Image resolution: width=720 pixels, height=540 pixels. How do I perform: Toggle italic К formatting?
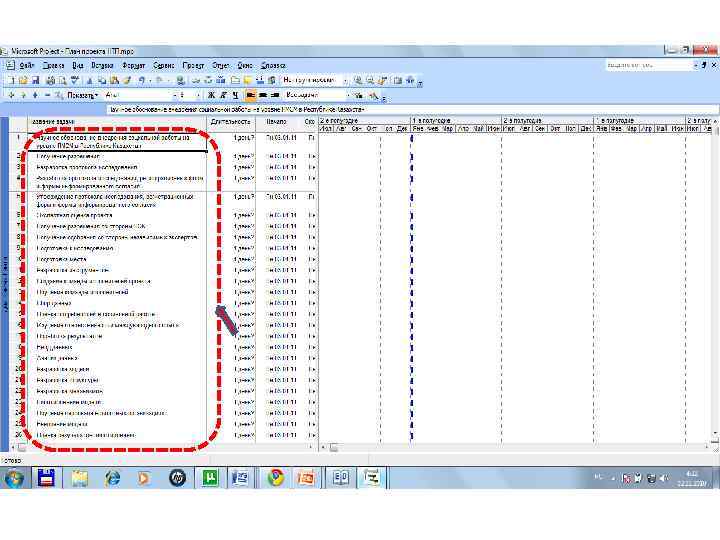point(223,95)
